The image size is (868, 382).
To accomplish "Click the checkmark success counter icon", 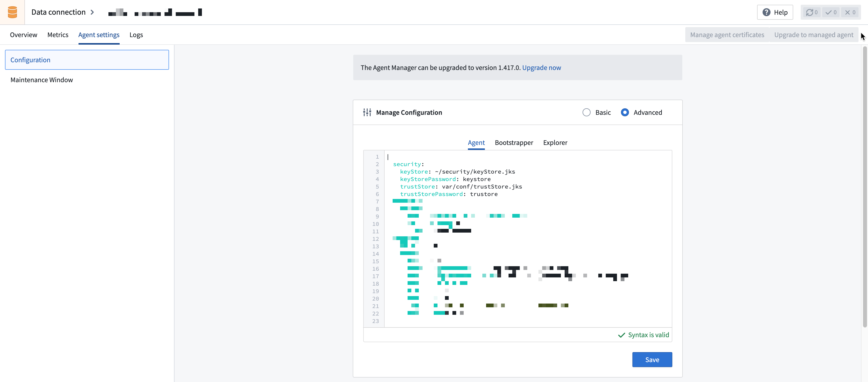I will click(x=828, y=12).
